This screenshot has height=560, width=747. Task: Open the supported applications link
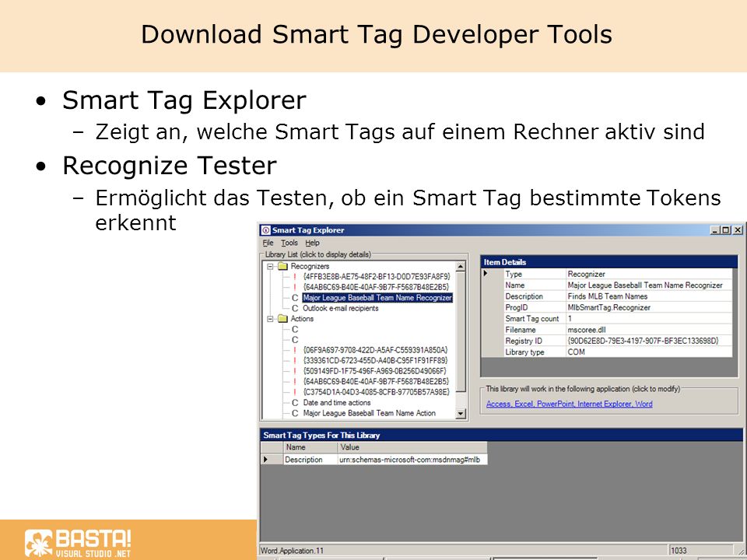tap(570, 404)
